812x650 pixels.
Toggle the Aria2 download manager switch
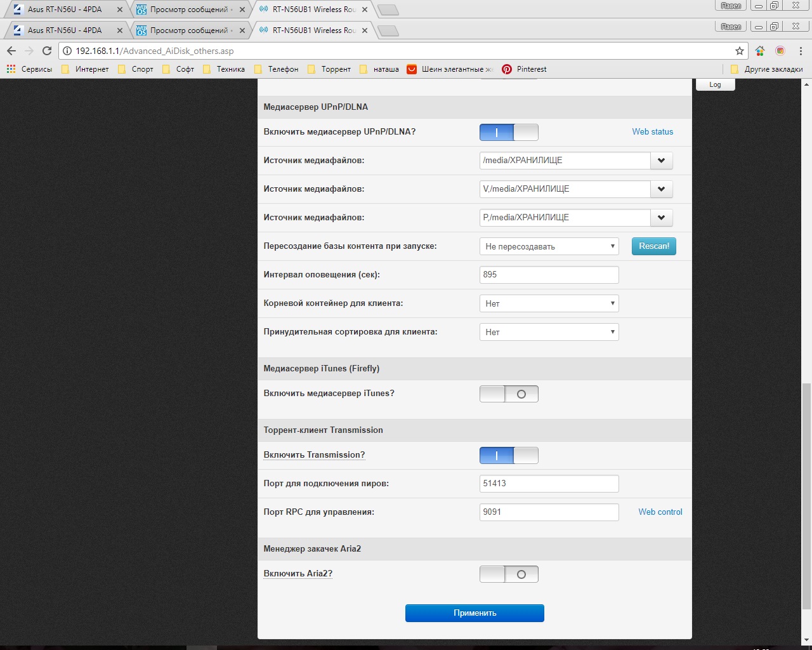click(x=509, y=574)
